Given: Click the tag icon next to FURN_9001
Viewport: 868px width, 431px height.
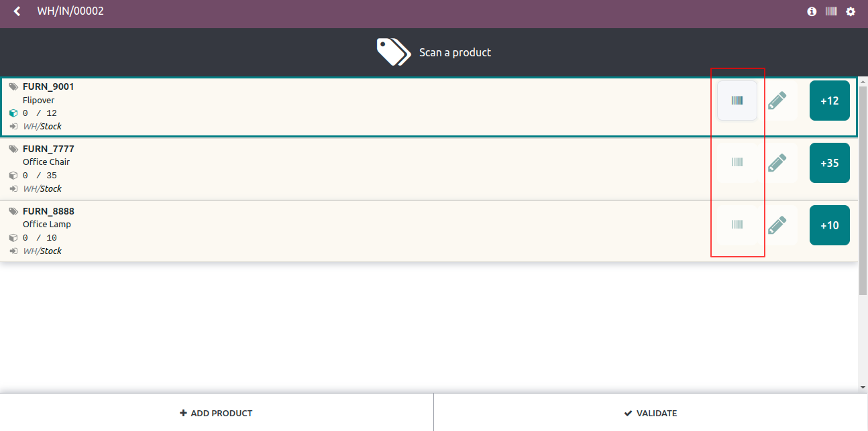Looking at the screenshot, I should [x=13, y=86].
